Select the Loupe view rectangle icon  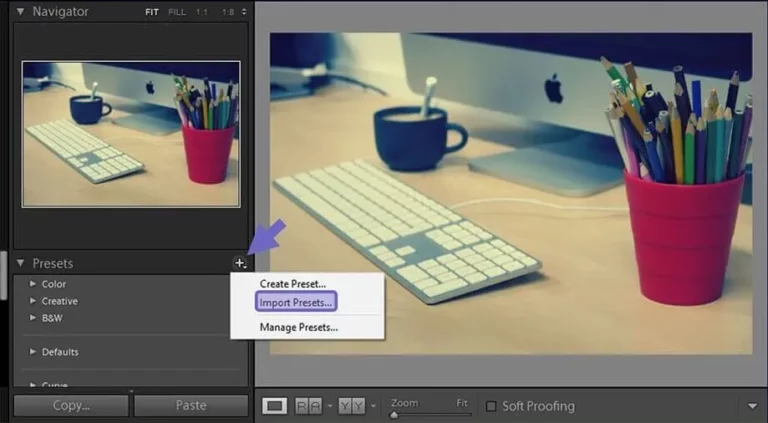[275, 406]
